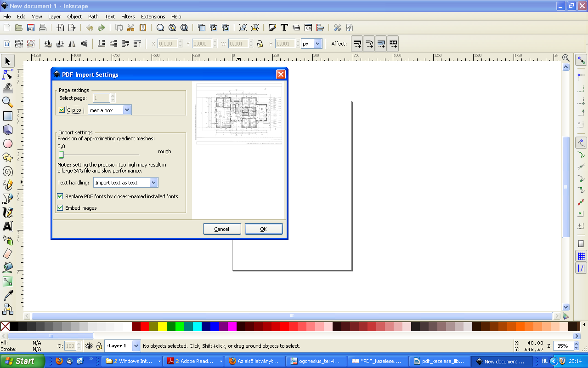588x368 pixels.
Task: Select the Connector tool
Action: 7,309
